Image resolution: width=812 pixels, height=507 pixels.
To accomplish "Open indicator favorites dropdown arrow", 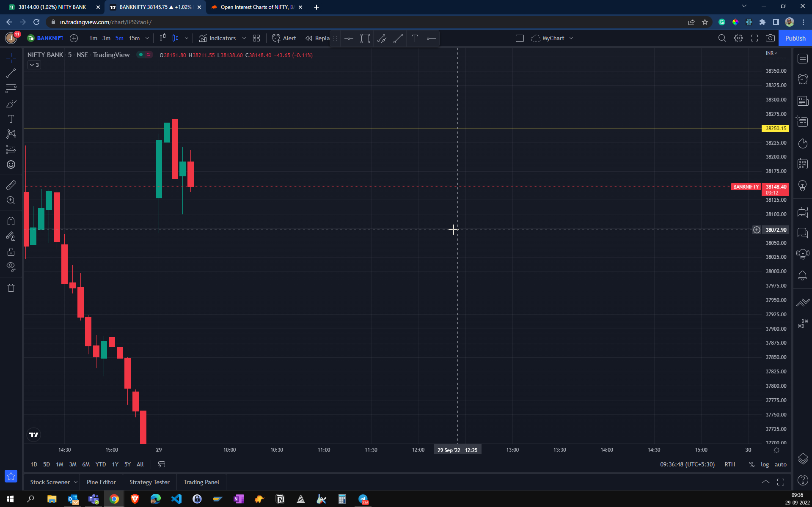I will tap(244, 38).
